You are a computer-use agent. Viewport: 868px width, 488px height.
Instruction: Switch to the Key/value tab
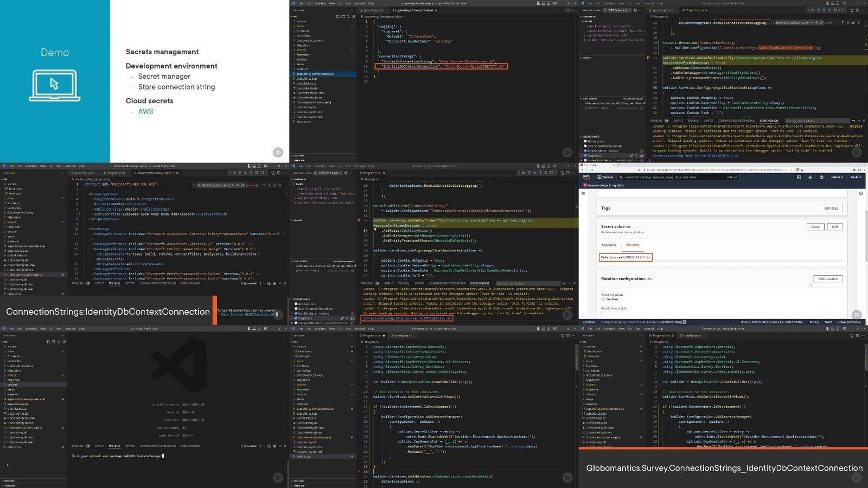[608, 245]
